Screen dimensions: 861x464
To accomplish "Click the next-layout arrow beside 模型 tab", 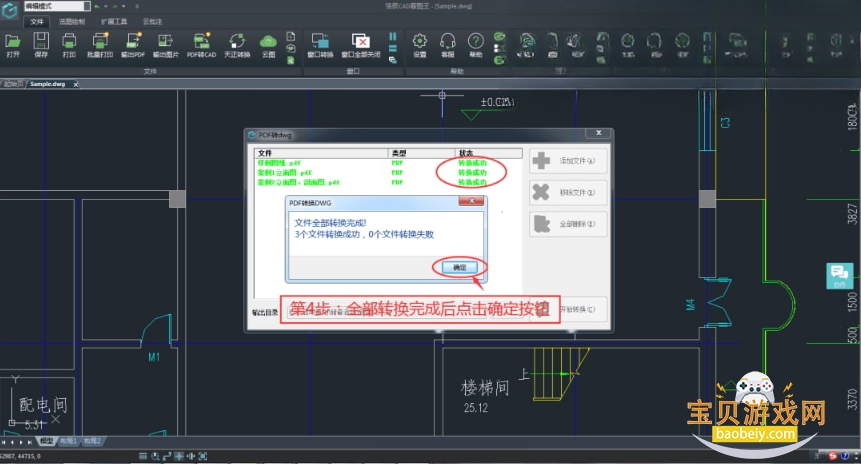I will point(21,441).
